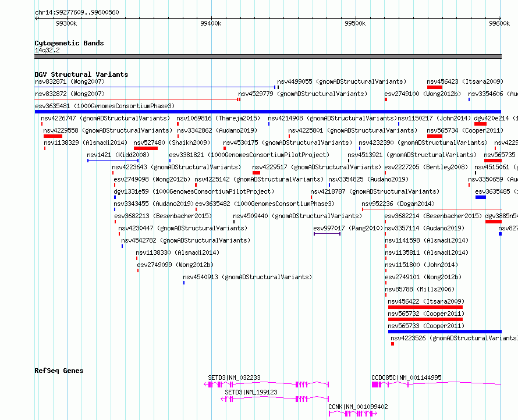Click the nsv832871 (Wong2007) variant label

70,81
